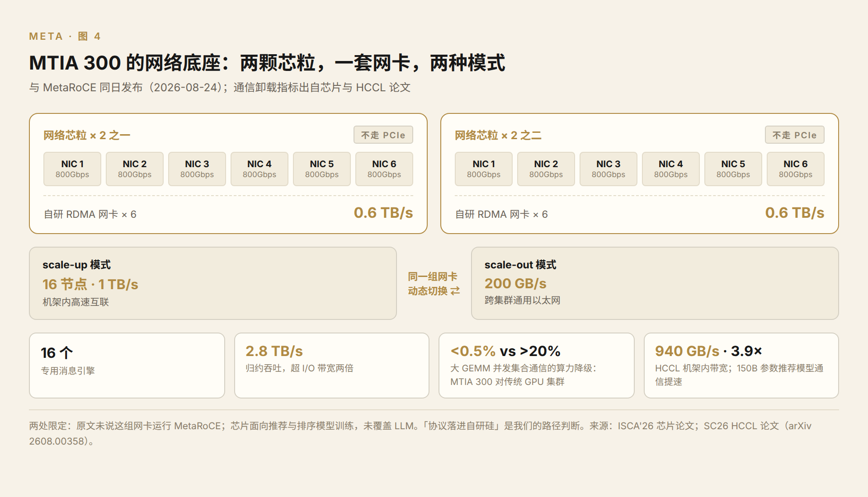
Task: Select NIC 6 tile in 之二 card
Action: pyautogui.click(x=796, y=169)
